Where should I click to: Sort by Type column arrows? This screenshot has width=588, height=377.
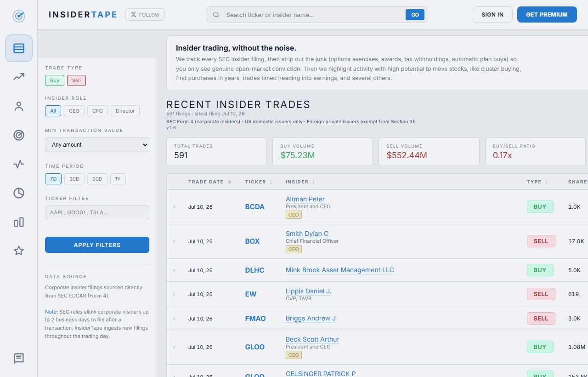point(547,182)
